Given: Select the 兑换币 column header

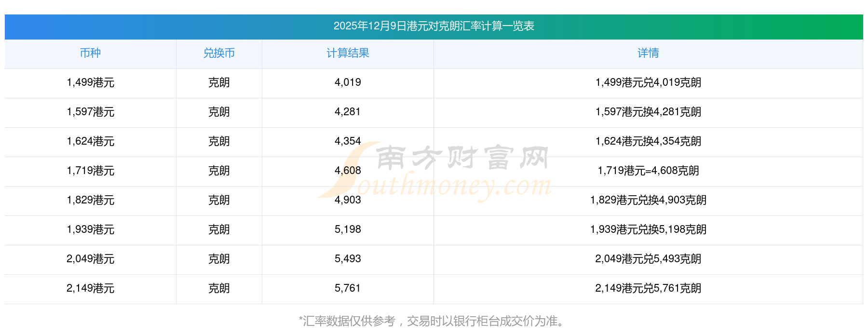Looking at the screenshot, I should coord(219,54).
